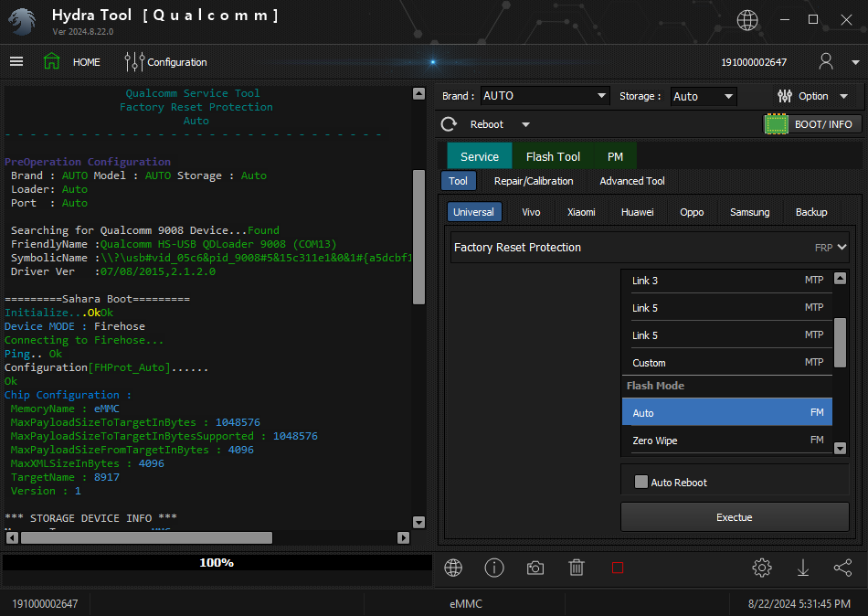Click the method list scroll-down arrow
Image resolution: width=868 pixels, height=616 pixels.
[x=840, y=448]
